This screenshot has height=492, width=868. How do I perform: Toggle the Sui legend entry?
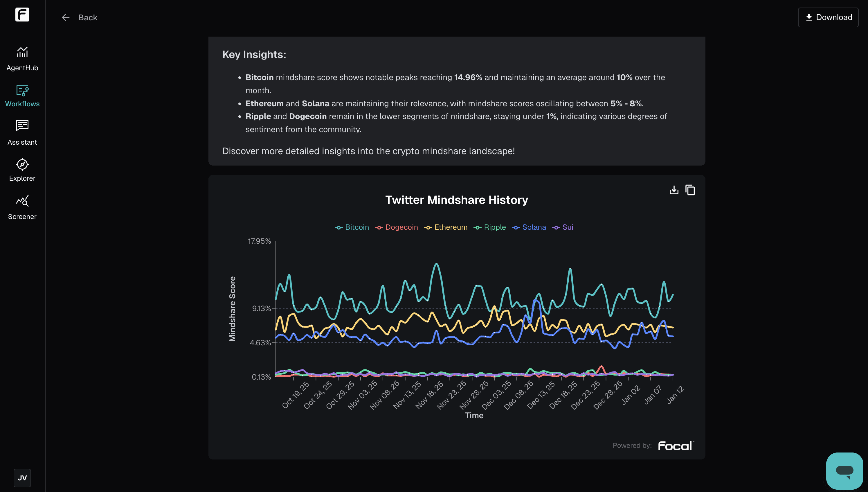pos(563,227)
